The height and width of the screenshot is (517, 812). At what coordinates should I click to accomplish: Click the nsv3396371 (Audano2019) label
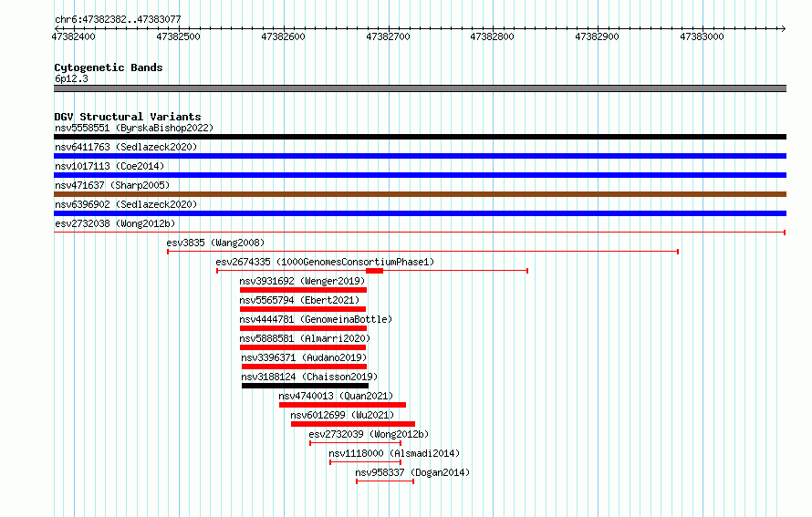(x=304, y=357)
